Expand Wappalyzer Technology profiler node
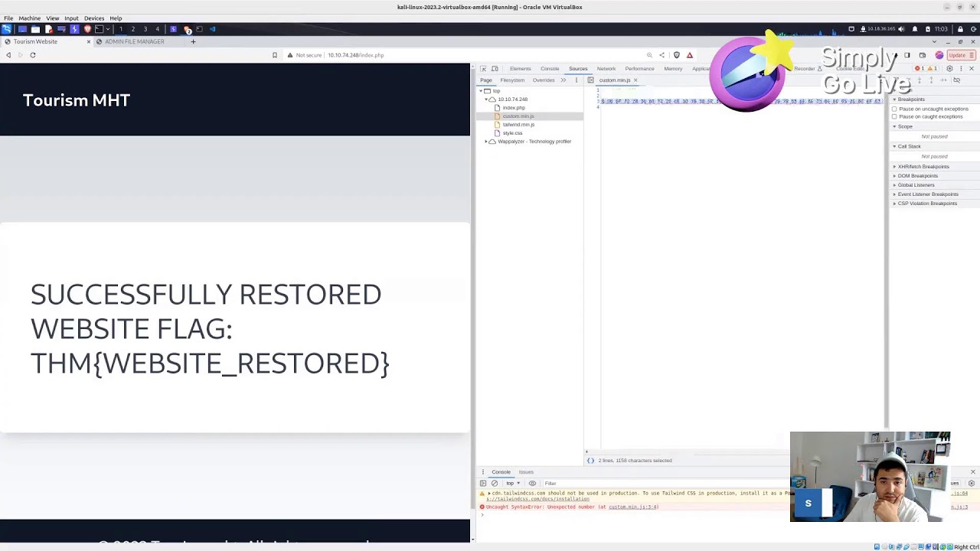The height and width of the screenshot is (551, 980). [485, 142]
